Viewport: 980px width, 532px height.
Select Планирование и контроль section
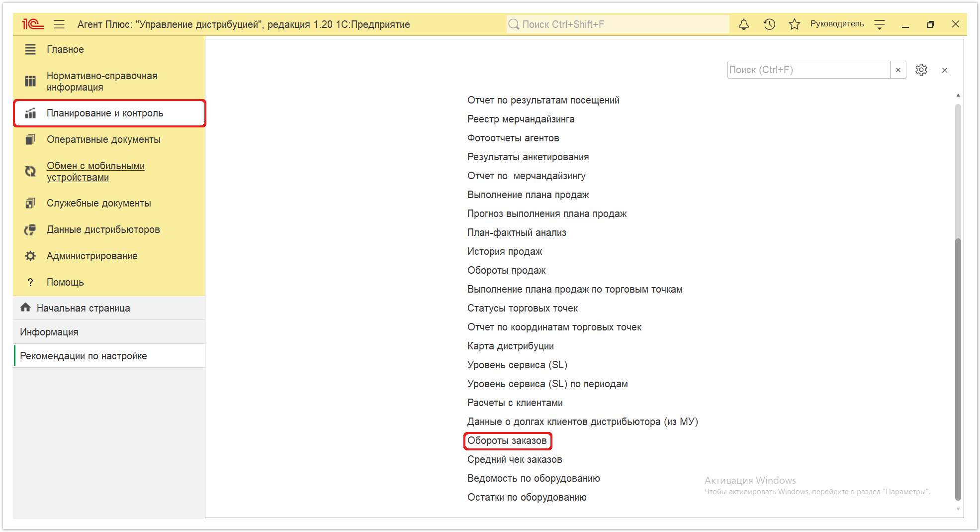point(109,113)
